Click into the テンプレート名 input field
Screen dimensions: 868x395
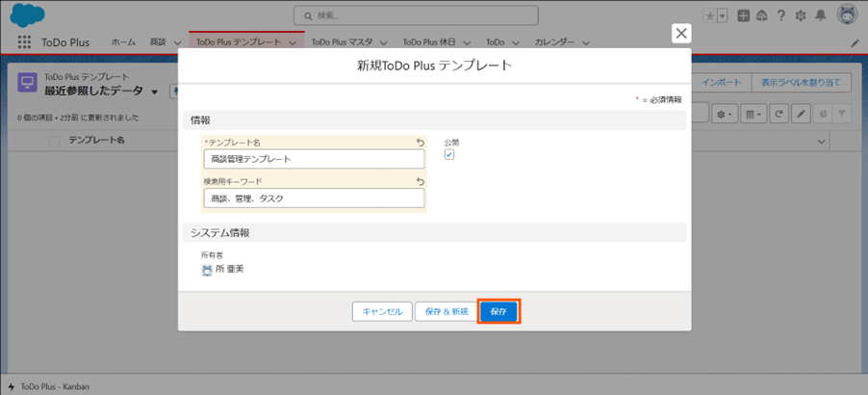click(x=314, y=159)
